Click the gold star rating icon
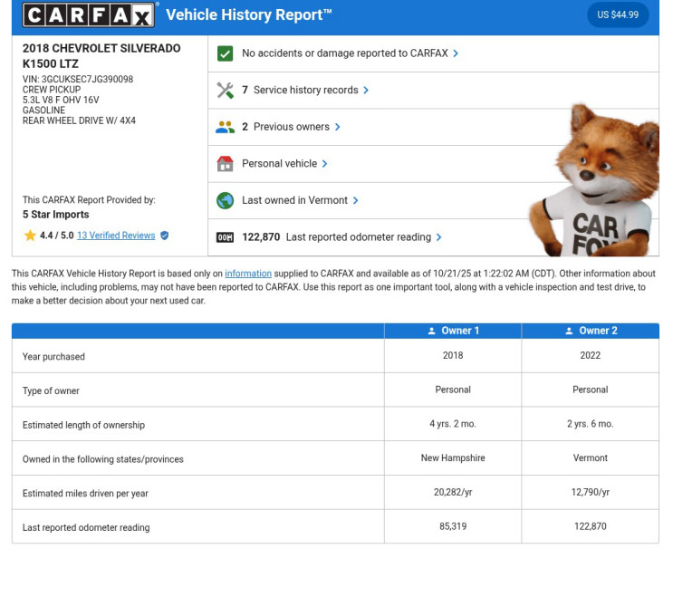This screenshot has height=616, width=673. (30, 236)
